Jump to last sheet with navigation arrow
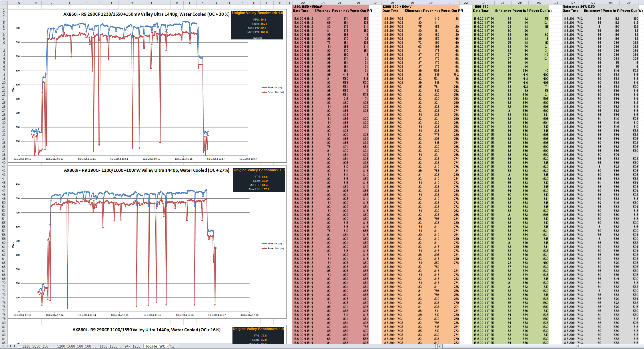The width and height of the screenshot is (644, 349). [x=15, y=346]
